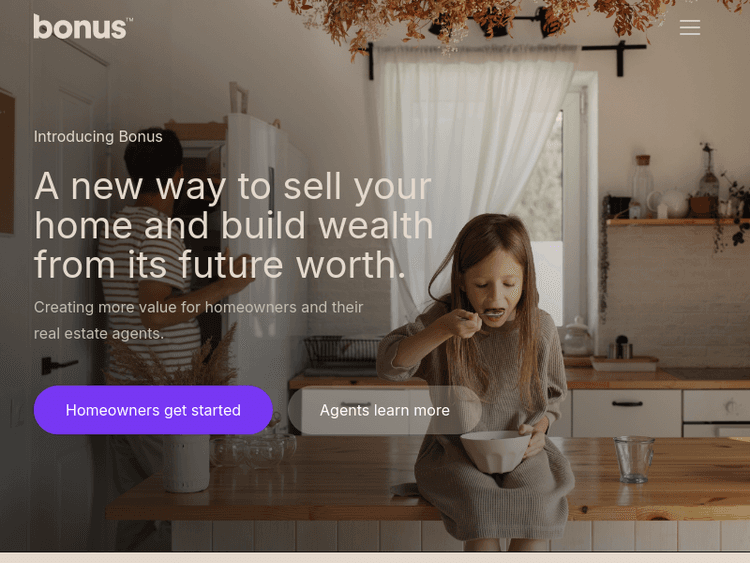Click the glass cup on the counter
Viewport: 750px width, 563px height.
pyautogui.click(x=634, y=459)
